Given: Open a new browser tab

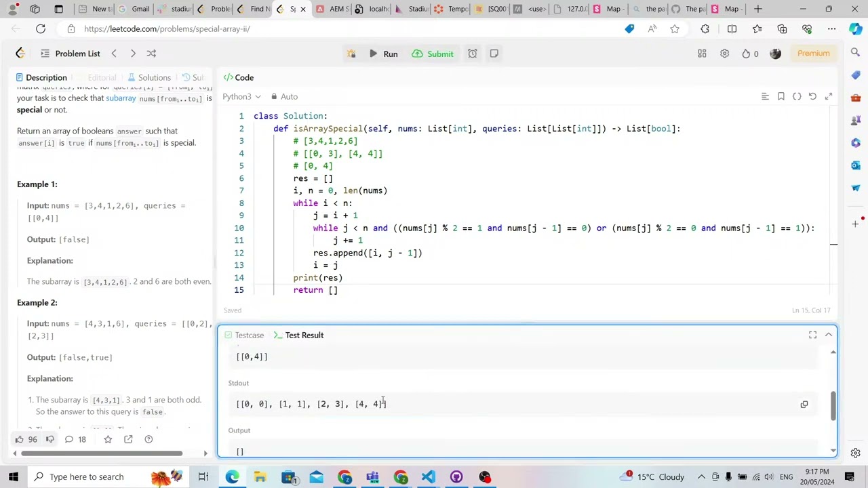Looking at the screenshot, I should pos(758,9).
